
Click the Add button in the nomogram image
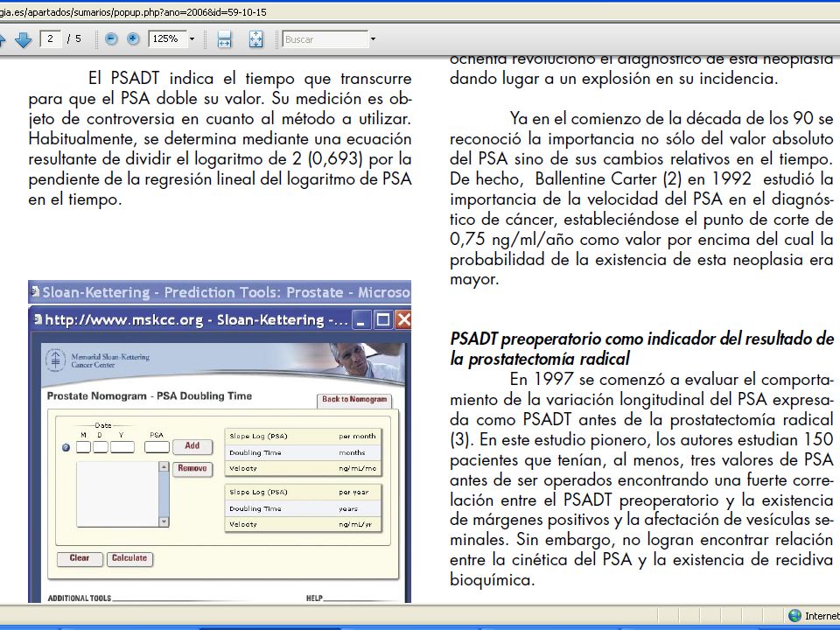192,445
